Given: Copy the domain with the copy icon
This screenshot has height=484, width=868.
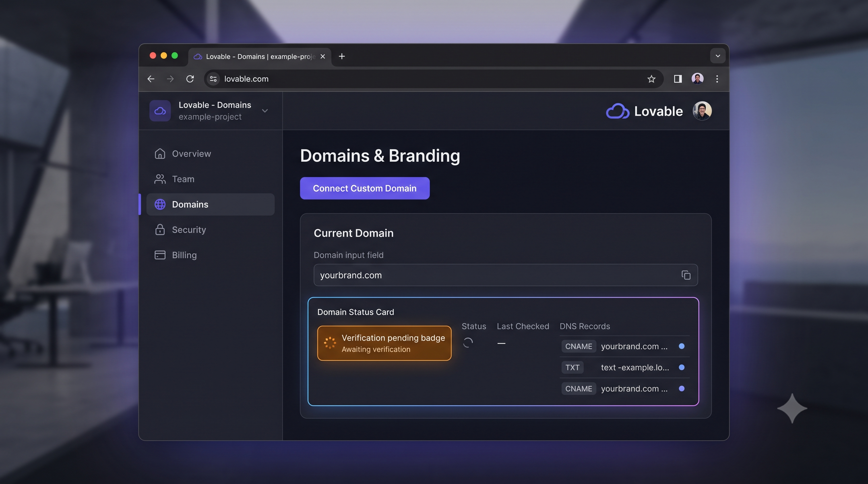Looking at the screenshot, I should click(686, 275).
